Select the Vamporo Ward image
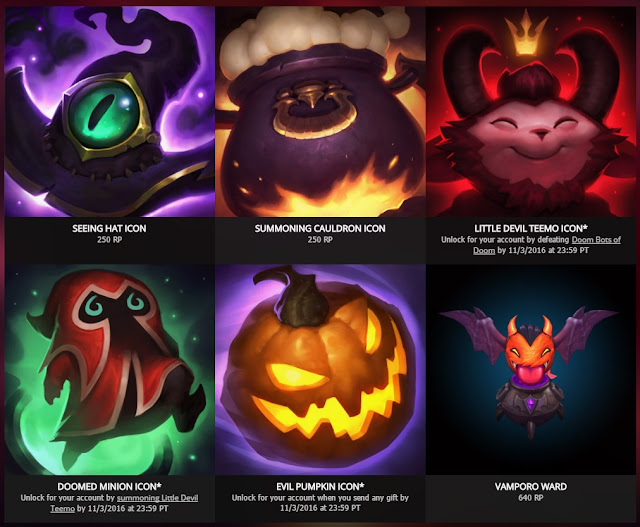Viewport: 640px width, 527px height. (x=531, y=369)
